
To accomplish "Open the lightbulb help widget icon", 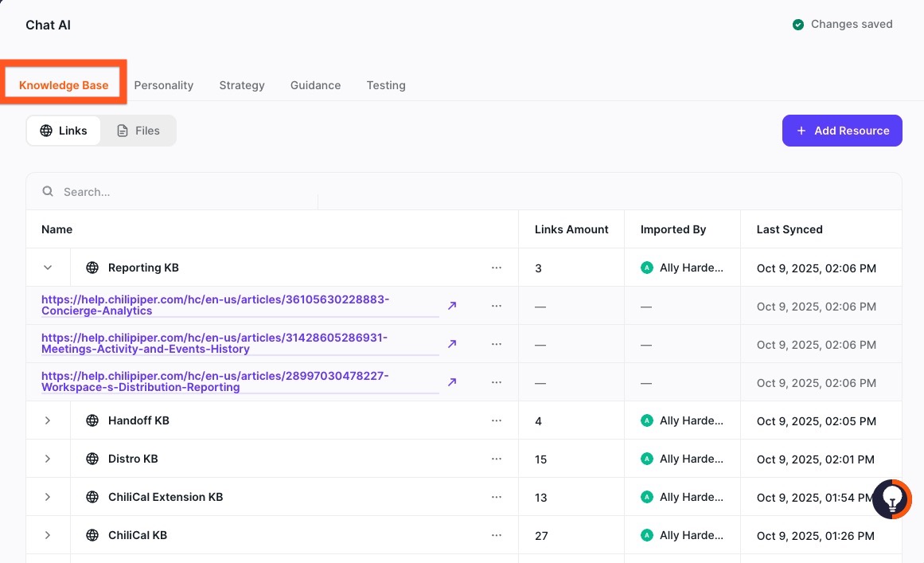I will point(892,499).
